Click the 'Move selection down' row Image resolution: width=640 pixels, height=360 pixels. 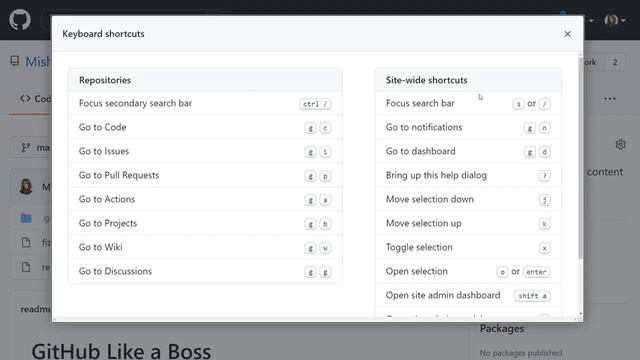tap(468, 199)
